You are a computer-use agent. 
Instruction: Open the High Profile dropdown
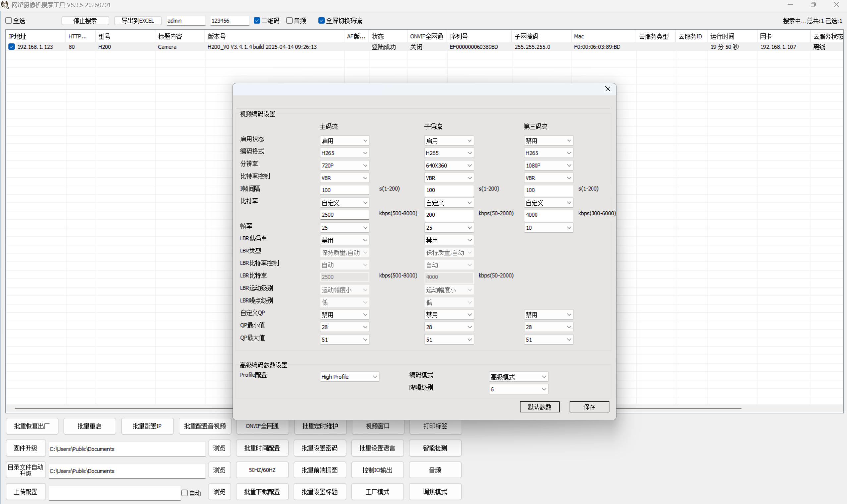(x=350, y=377)
